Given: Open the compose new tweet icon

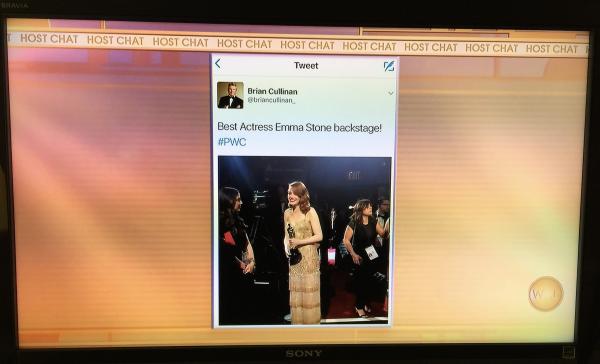Looking at the screenshot, I should [x=388, y=66].
